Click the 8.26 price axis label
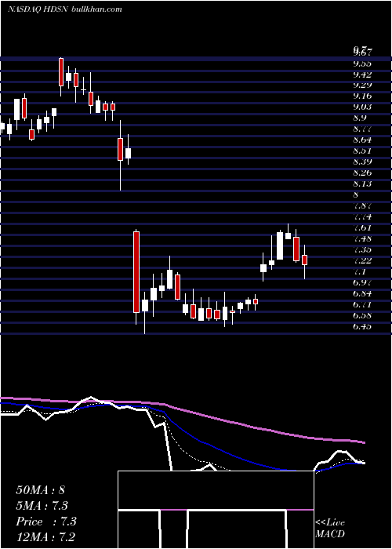Image resolution: width=392 pixels, height=549 pixels. click(362, 173)
